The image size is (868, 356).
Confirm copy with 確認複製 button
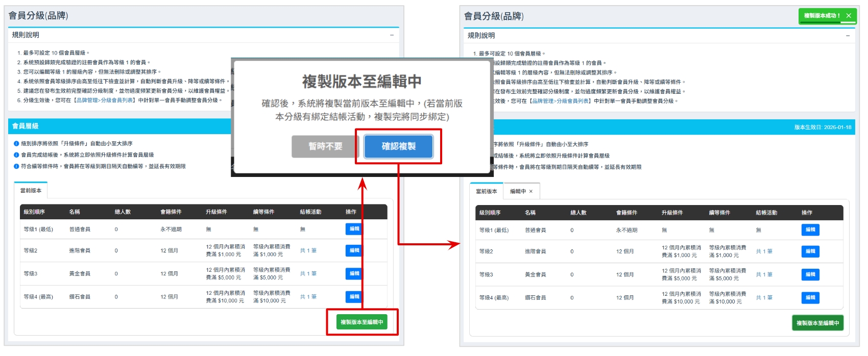coord(398,146)
